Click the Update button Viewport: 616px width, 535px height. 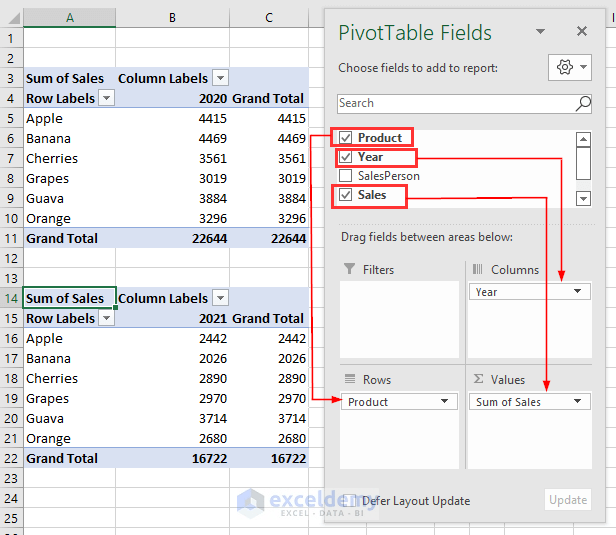pos(568,500)
